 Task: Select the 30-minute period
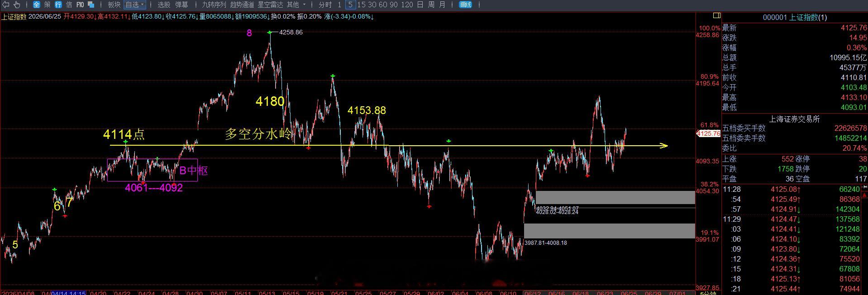(x=372, y=5)
